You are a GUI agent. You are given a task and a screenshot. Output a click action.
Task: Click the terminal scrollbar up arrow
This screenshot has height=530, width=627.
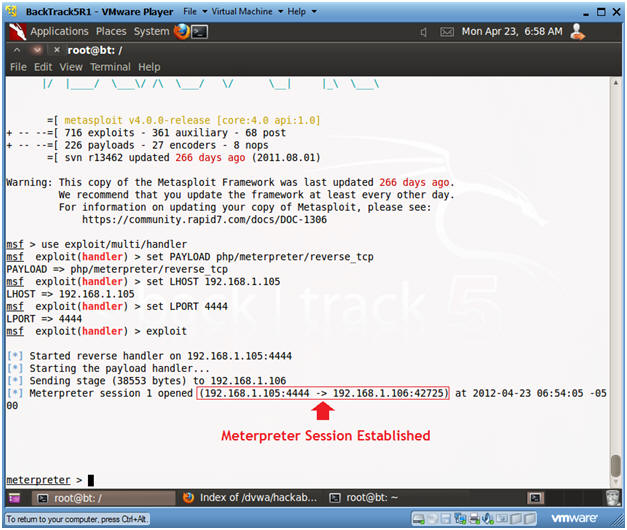(x=615, y=83)
